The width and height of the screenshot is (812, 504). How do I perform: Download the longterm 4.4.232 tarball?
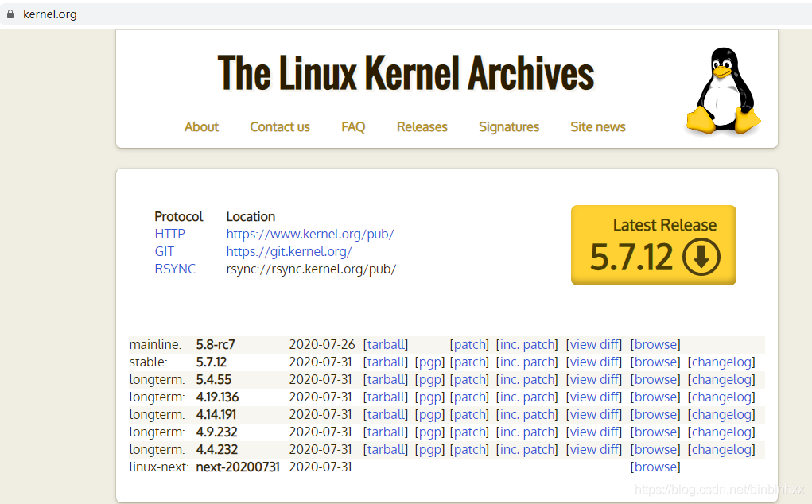tap(386, 450)
